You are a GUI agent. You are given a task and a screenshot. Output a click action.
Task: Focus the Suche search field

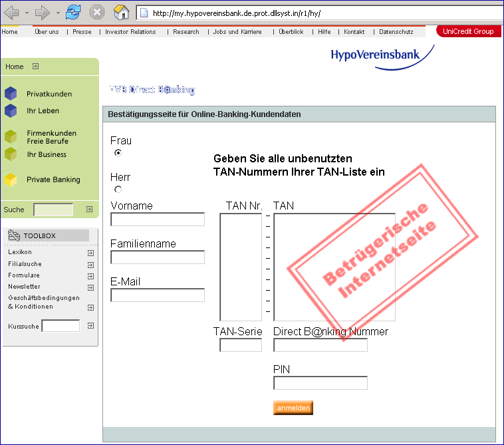point(53,210)
